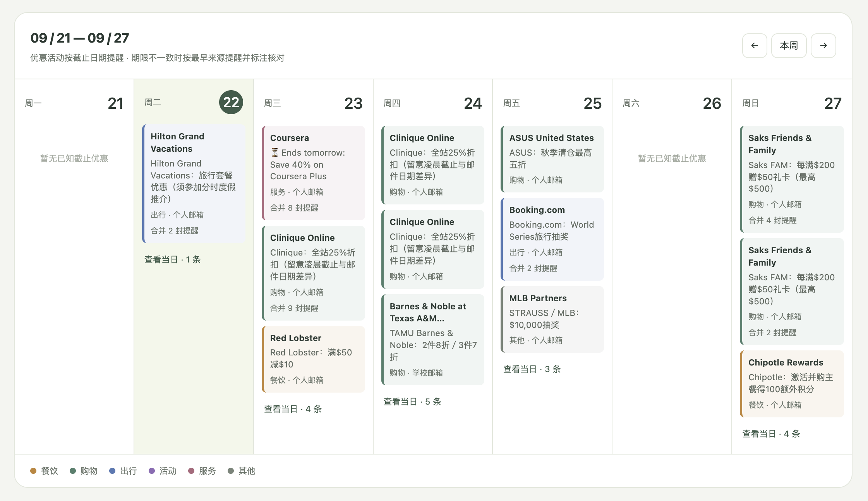Click the 餐饮 legend color dot

click(x=33, y=471)
